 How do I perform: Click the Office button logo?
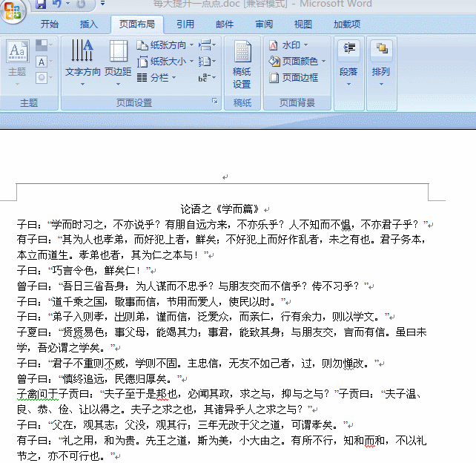click(13, 10)
